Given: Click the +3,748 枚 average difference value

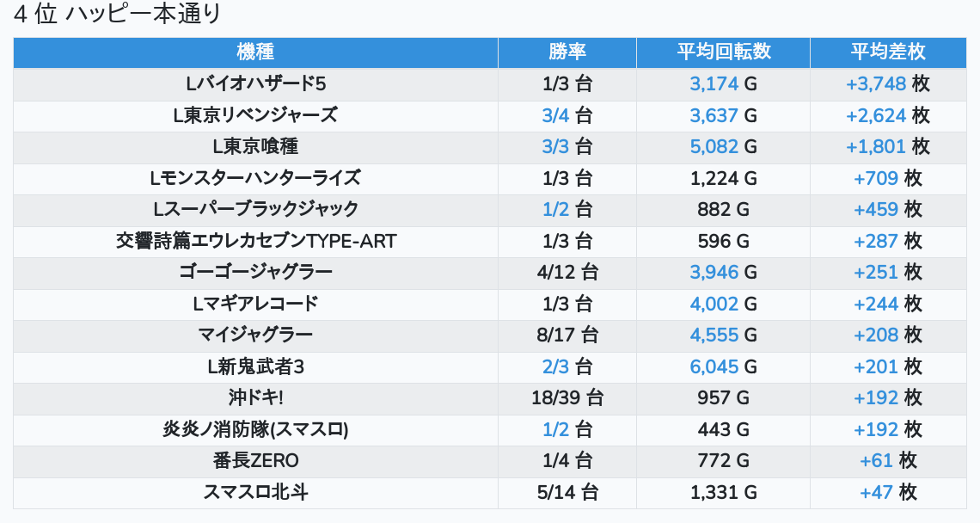Looking at the screenshot, I should [887, 84].
